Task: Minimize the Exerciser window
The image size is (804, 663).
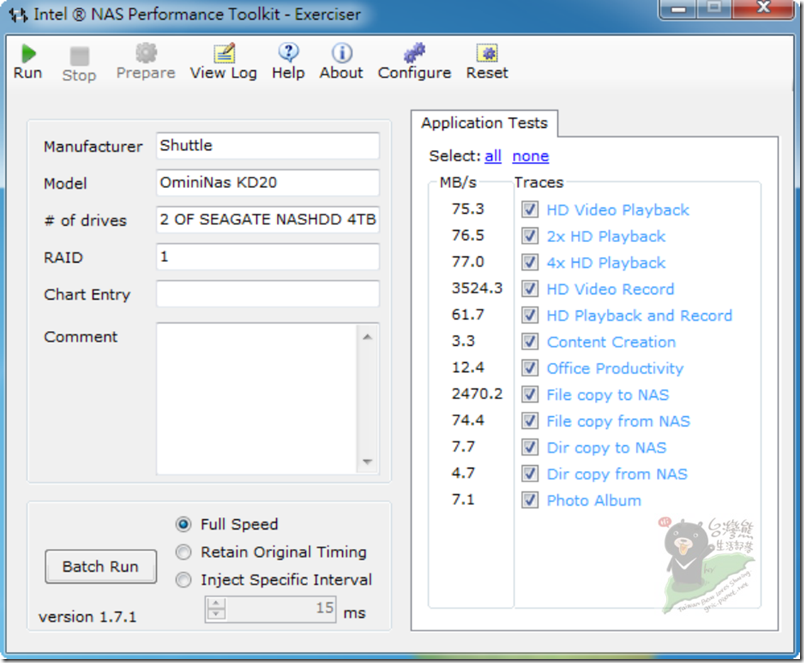Action: 678,9
